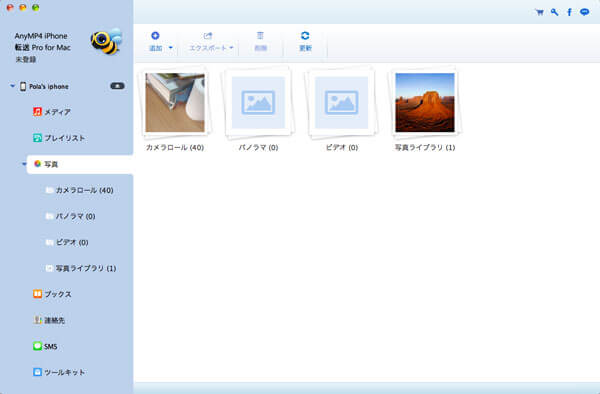Click the 削除 button label
The width and height of the screenshot is (600, 394).
(260, 48)
